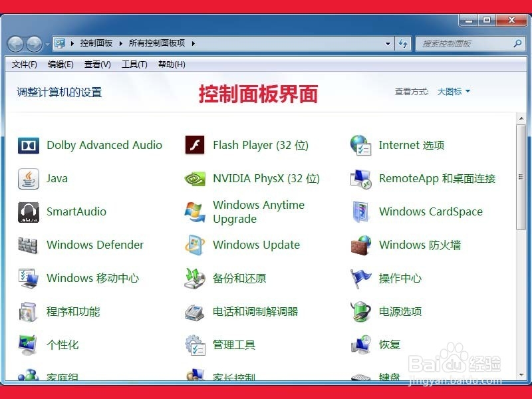
Task: Click the search magnifier icon
Action: click(517, 43)
